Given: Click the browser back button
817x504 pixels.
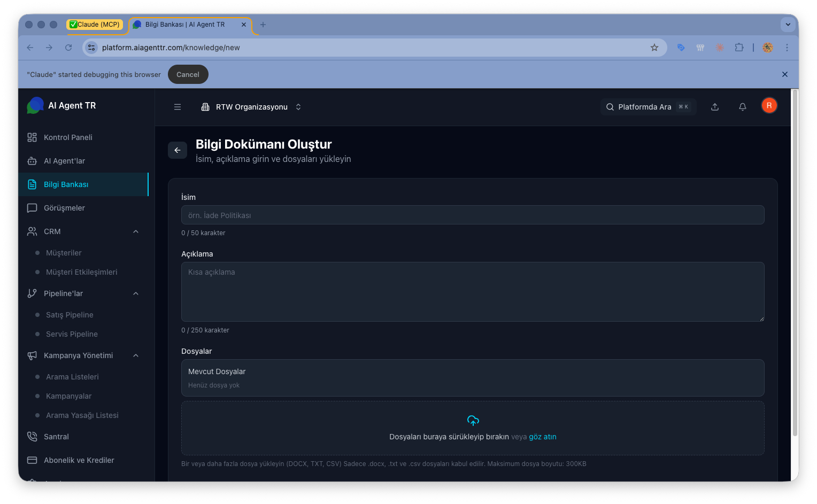Looking at the screenshot, I should pos(30,48).
